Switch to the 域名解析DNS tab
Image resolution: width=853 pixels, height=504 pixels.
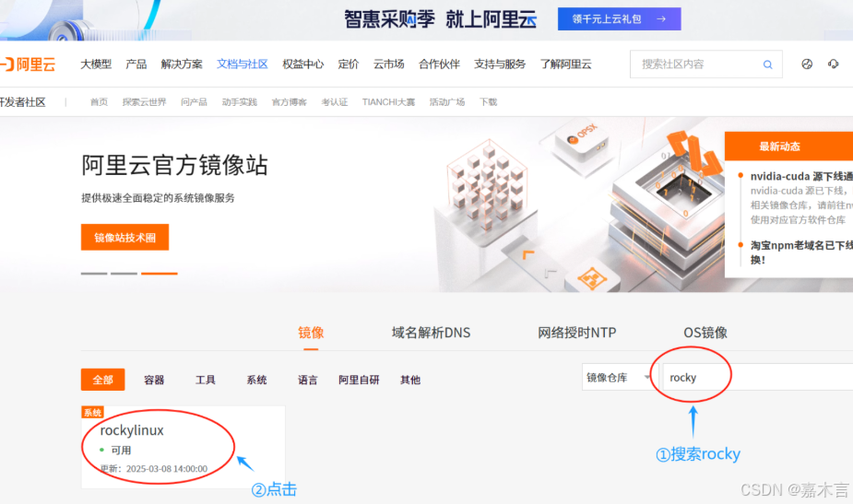click(431, 333)
